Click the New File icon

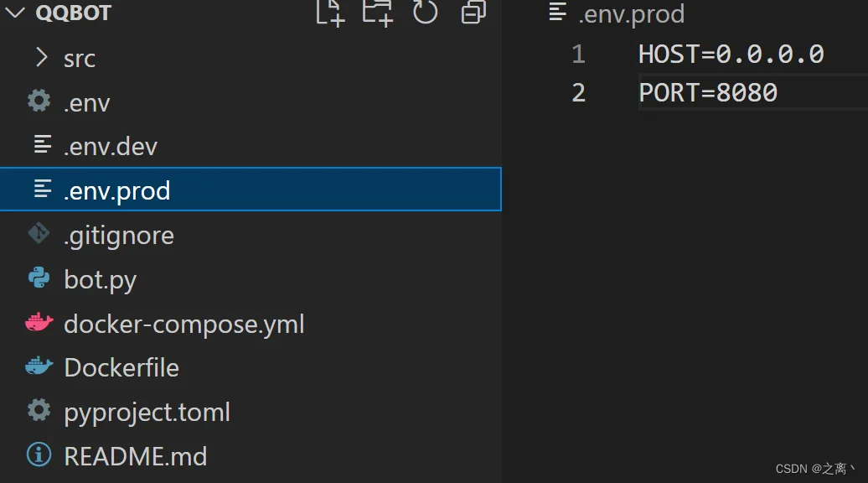330,13
